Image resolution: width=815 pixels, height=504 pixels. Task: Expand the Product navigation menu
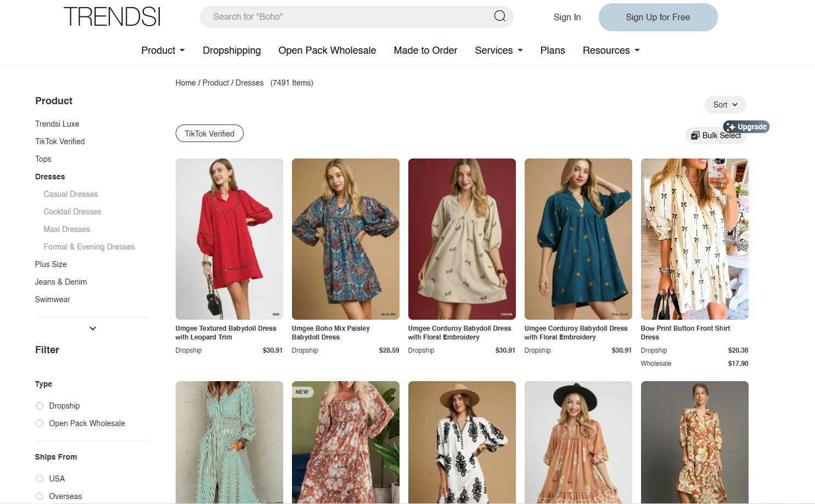click(x=163, y=50)
